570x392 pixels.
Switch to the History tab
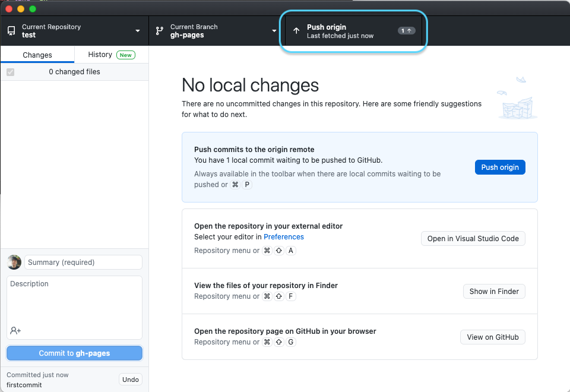point(112,55)
